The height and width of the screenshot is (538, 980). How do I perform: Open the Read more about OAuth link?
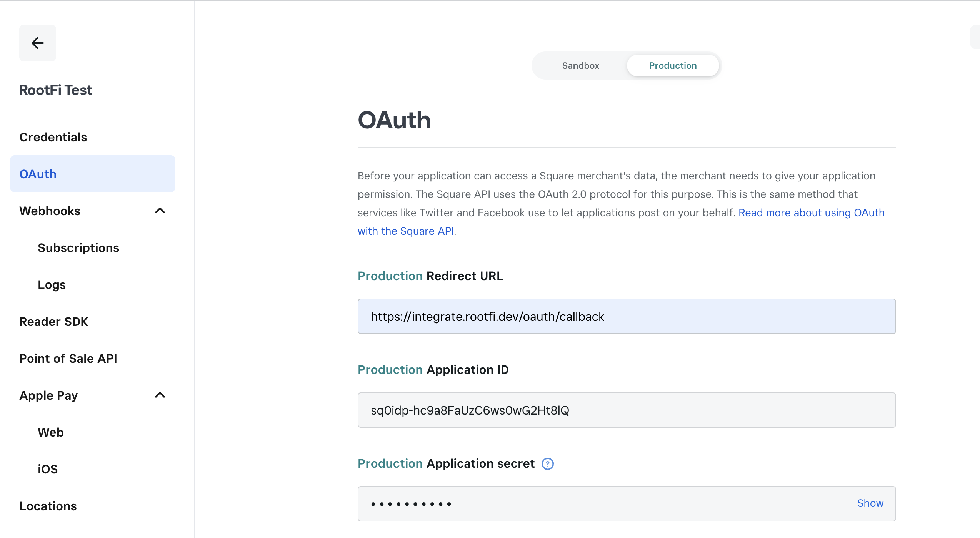(x=811, y=213)
